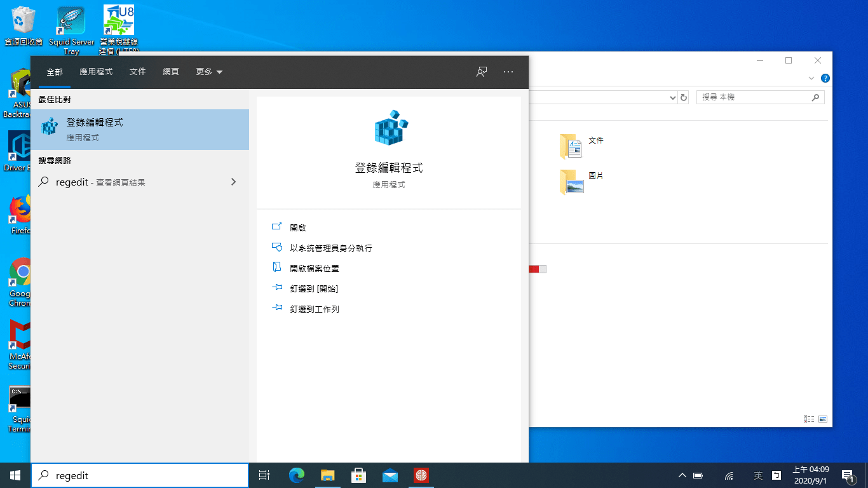This screenshot has height=488, width=868.
Task: Open the address bar history dropdown
Action: click(x=673, y=97)
